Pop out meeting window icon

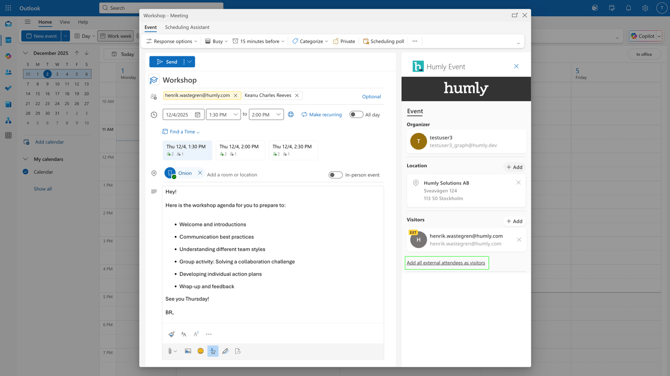(514, 15)
